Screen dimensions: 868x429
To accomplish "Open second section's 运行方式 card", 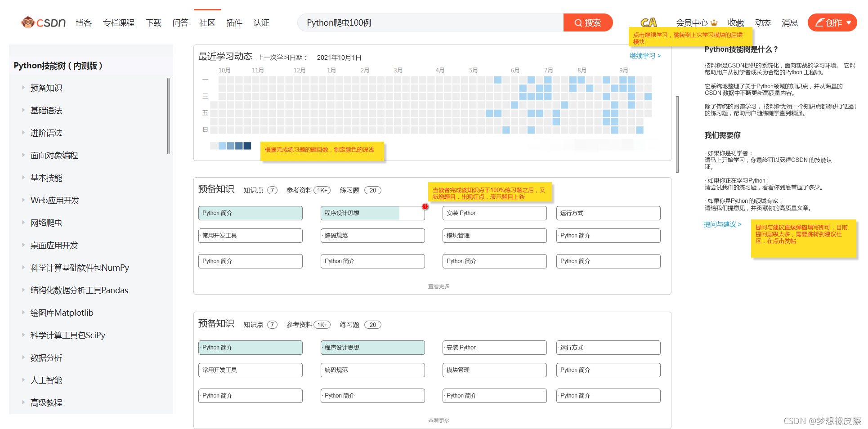I will [x=608, y=348].
